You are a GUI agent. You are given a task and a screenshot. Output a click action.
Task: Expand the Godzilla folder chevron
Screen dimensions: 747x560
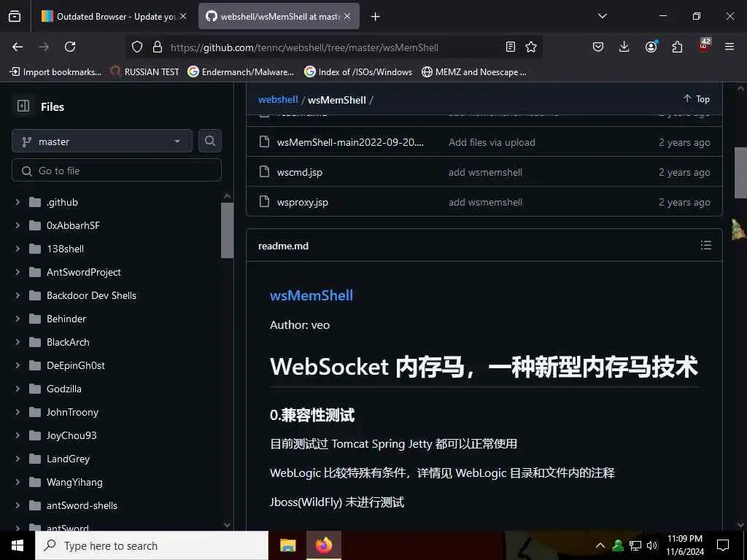[18, 389]
